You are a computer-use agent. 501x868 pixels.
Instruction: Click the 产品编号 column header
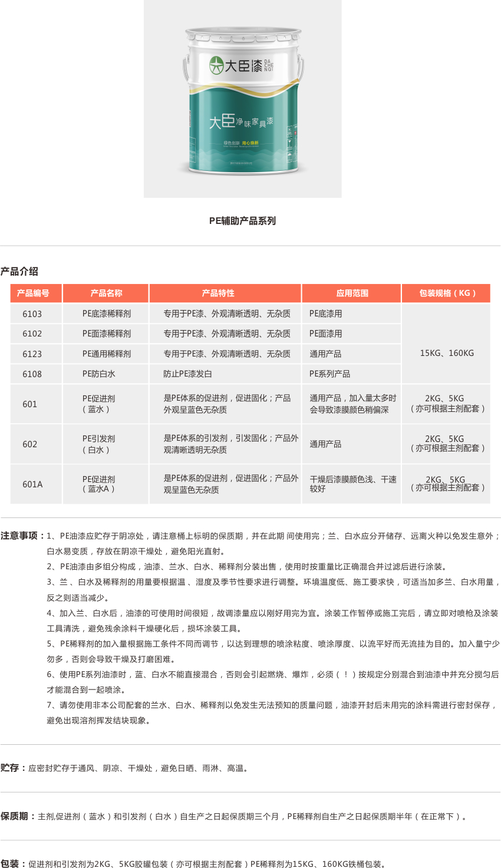pyautogui.click(x=33, y=293)
